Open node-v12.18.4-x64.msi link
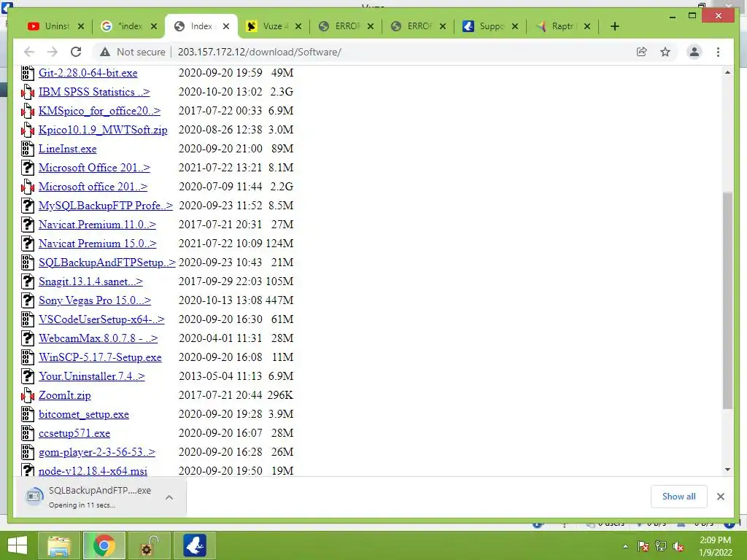Image resolution: width=747 pixels, height=560 pixels. coord(93,471)
